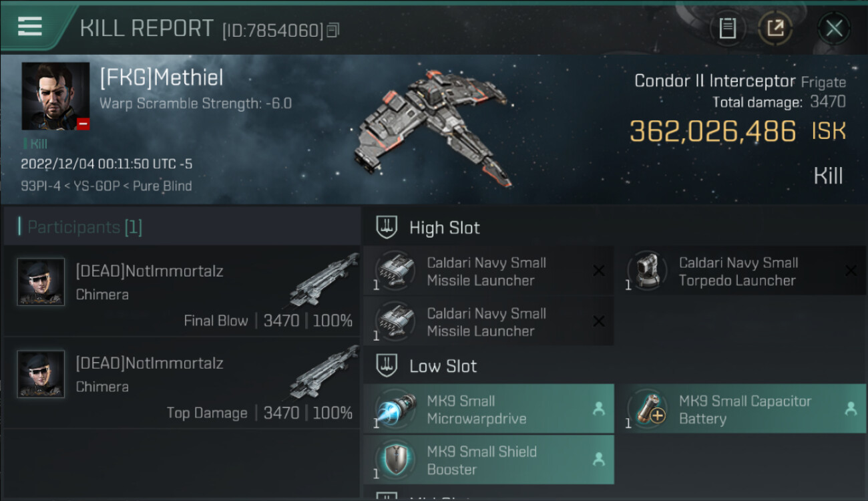Image resolution: width=868 pixels, height=501 pixels.
Task: Open the kill report notes icon
Action: tap(727, 28)
